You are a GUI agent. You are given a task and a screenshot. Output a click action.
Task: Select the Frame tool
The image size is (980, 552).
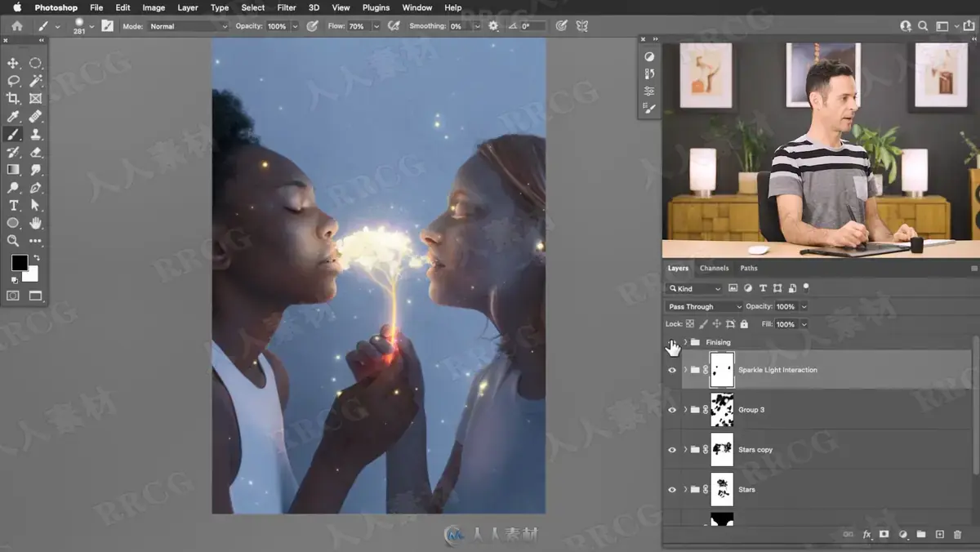[35, 99]
